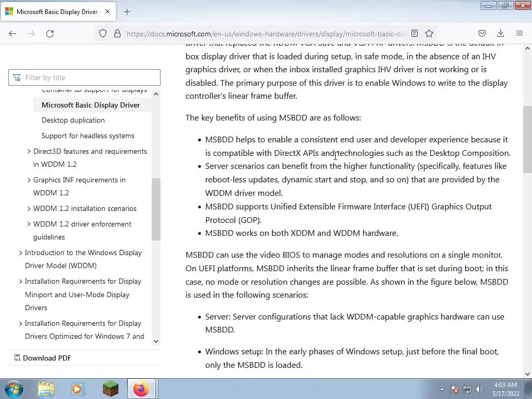Click 'The key benefits of using MSBDD' text

[273, 118]
